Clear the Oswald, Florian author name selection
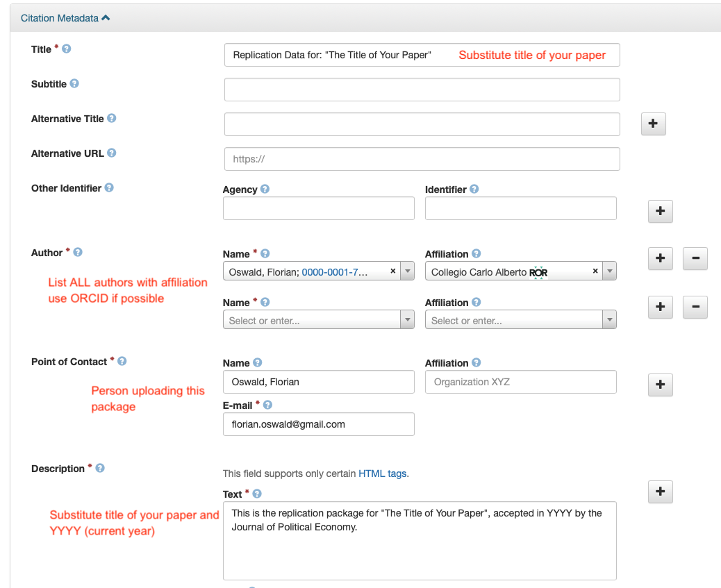 (x=392, y=271)
